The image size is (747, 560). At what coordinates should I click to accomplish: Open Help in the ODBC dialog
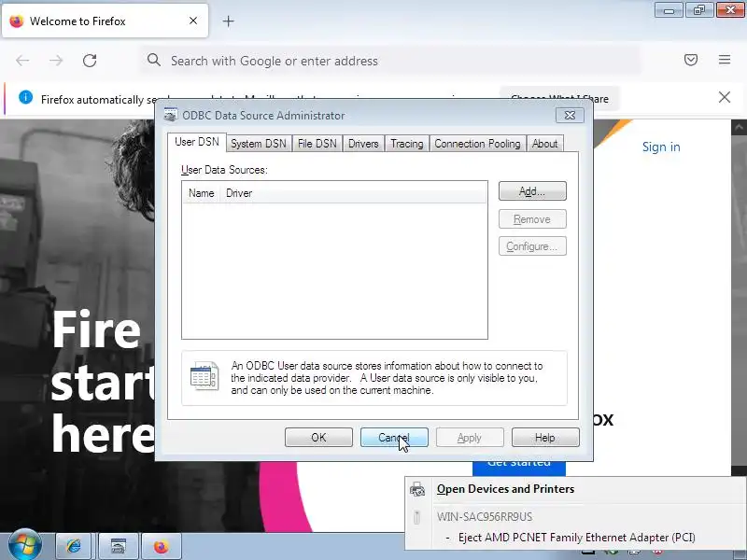545,438
